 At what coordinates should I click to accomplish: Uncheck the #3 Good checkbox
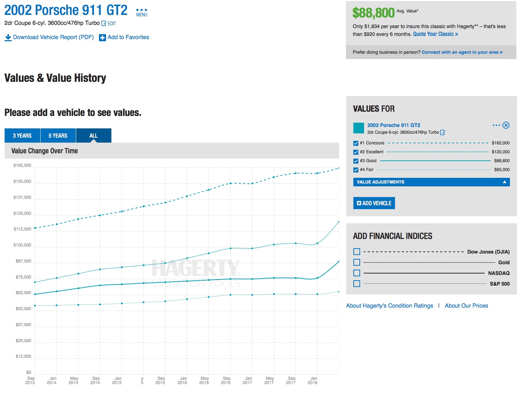tap(356, 161)
